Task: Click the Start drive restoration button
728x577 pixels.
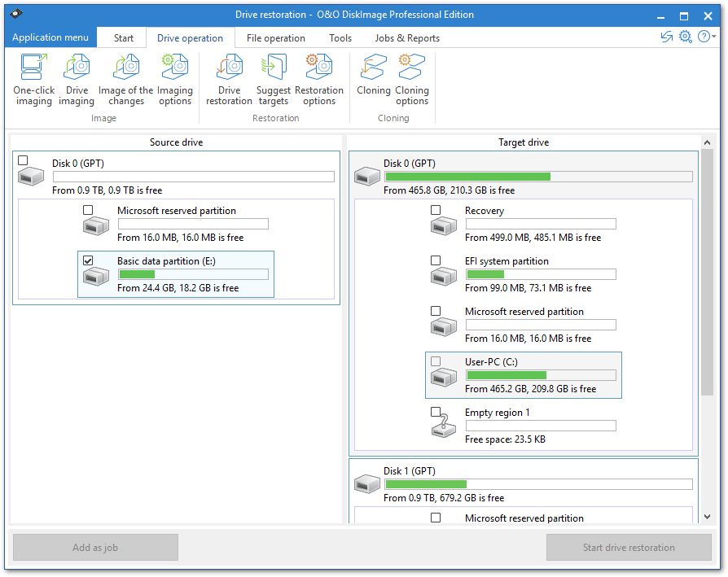Action: 628,548
